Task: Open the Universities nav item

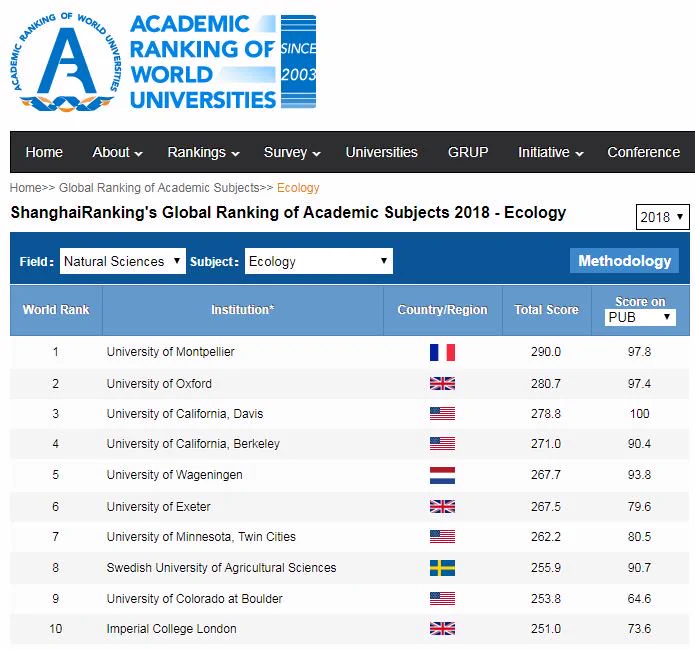Action: point(382,152)
